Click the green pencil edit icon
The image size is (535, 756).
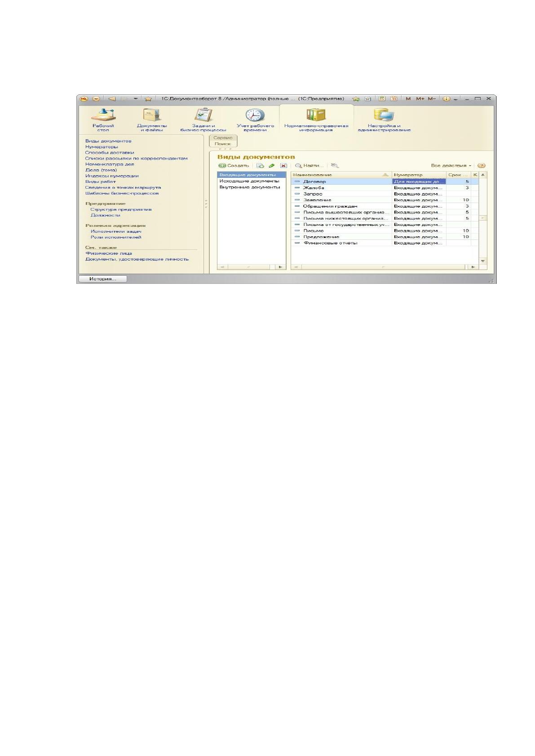(x=272, y=165)
